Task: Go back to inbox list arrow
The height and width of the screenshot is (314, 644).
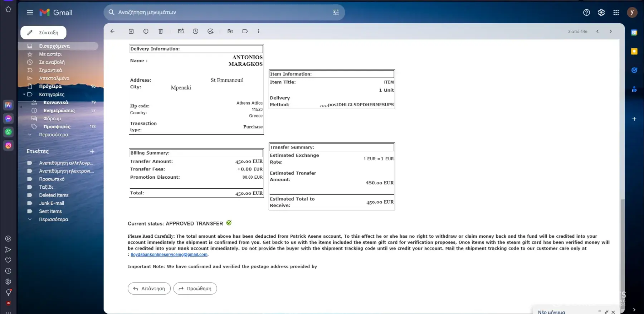Action: [112, 32]
